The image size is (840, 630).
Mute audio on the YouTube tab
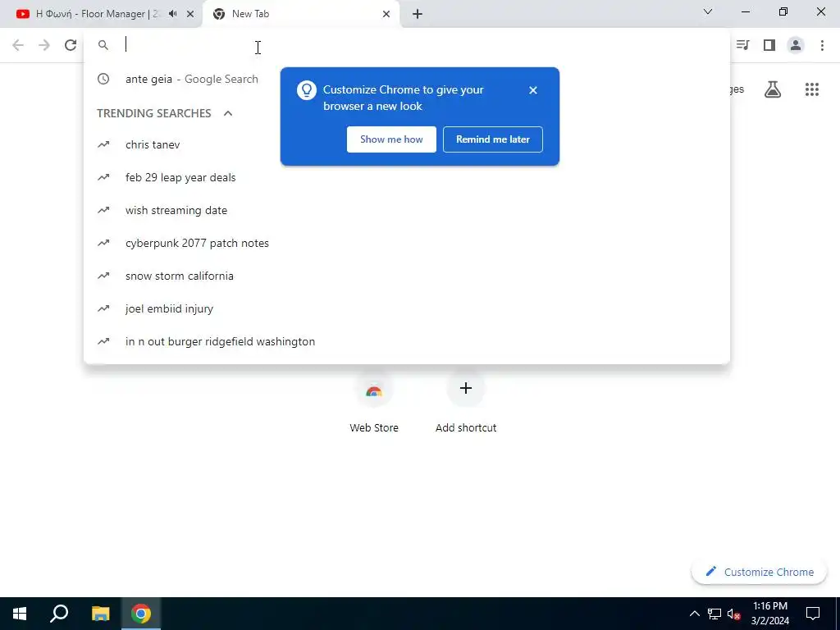click(x=172, y=14)
